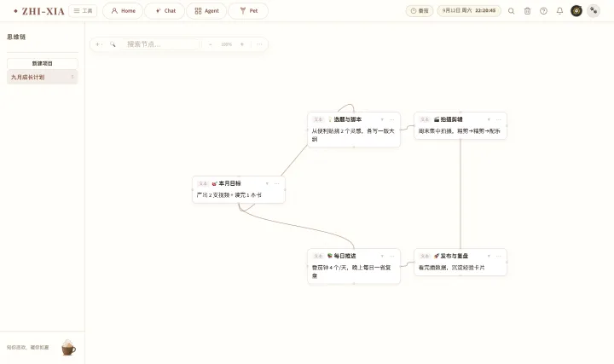
Task: Select the 九月成长计划 project
Action: click(x=43, y=77)
